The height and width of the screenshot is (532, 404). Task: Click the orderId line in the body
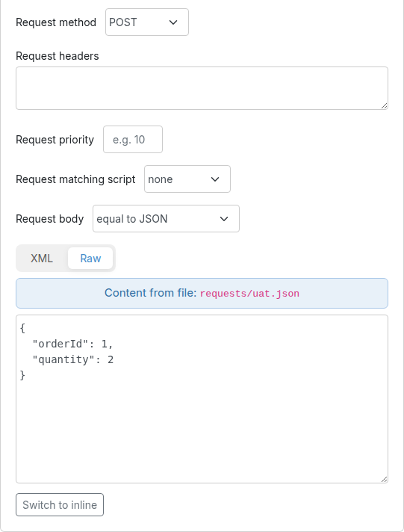click(x=72, y=344)
